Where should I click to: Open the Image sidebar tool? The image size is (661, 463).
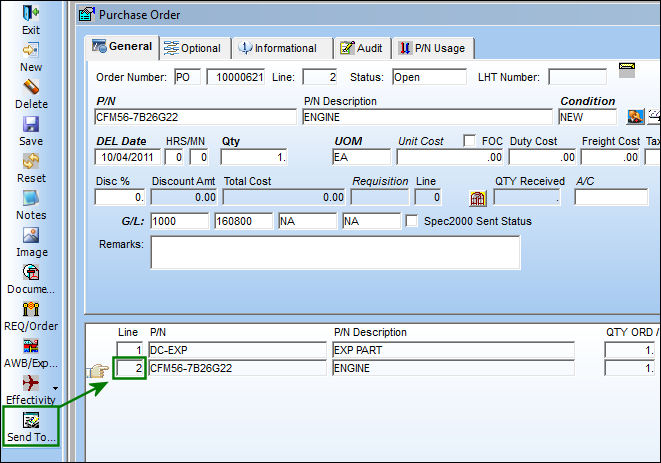[31, 235]
